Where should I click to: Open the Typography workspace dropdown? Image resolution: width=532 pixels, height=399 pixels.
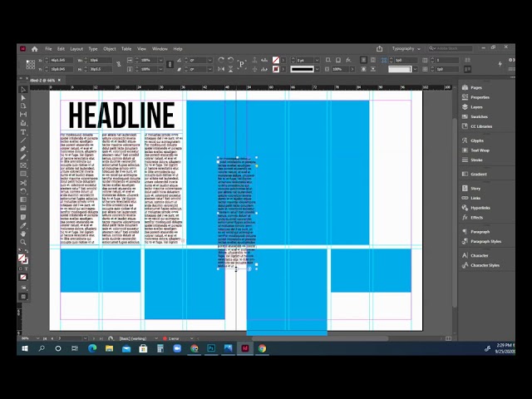(x=406, y=49)
